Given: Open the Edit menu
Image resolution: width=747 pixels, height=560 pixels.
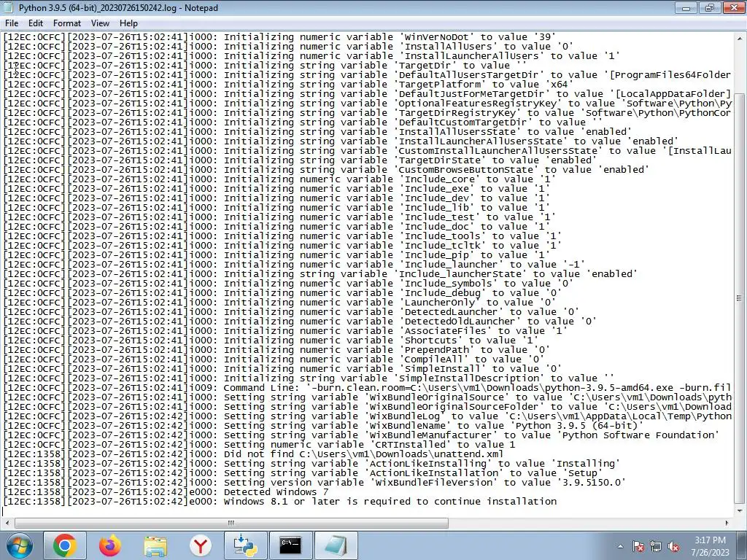Looking at the screenshot, I should [x=35, y=23].
